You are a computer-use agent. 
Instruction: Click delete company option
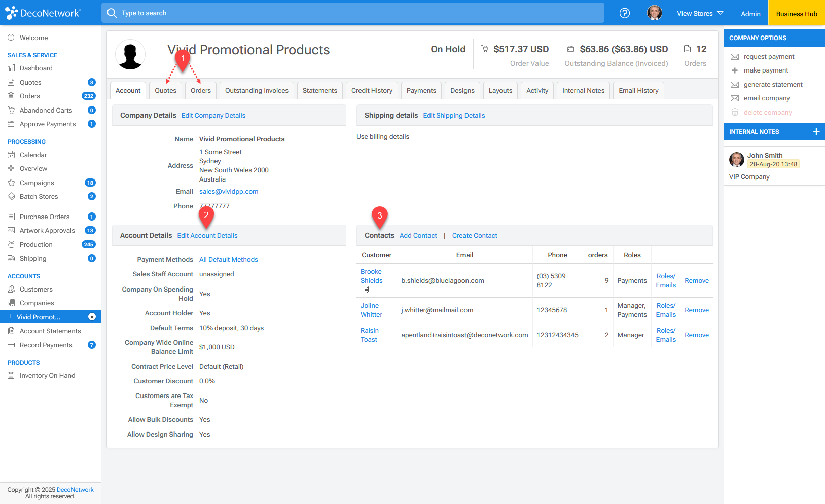click(x=768, y=112)
